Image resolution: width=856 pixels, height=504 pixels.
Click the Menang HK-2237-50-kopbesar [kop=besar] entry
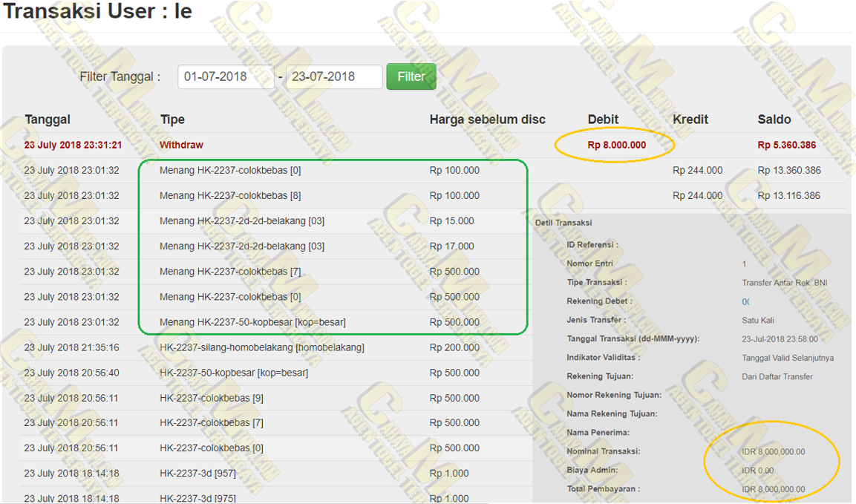tap(252, 322)
